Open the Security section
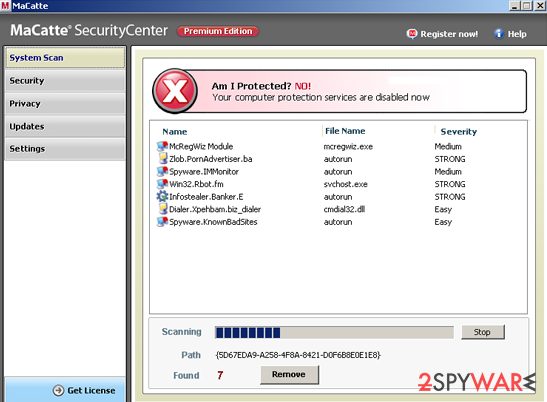This screenshot has width=547, height=402. pos(65,81)
